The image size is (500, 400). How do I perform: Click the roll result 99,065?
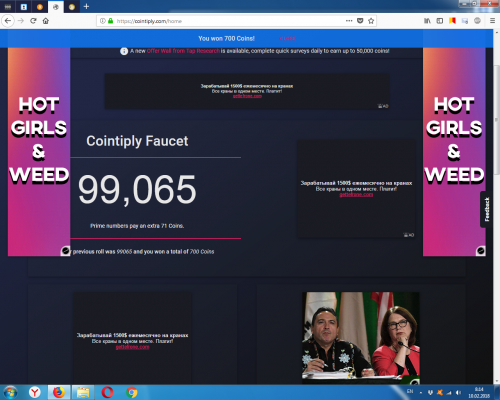point(137,190)
